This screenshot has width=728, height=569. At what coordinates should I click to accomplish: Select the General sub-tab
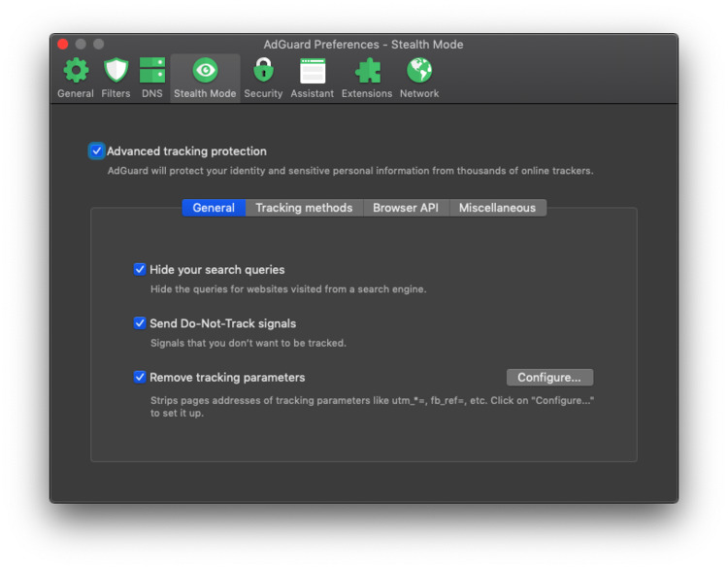[214, 208]
